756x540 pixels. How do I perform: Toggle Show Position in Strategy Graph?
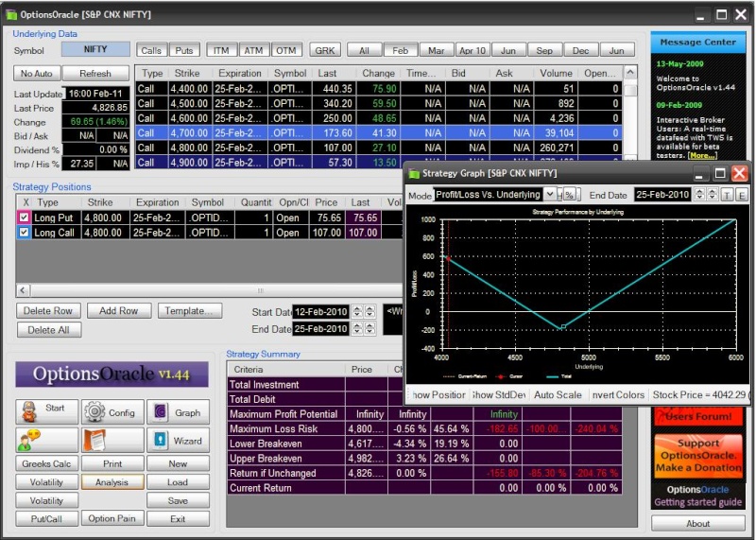[438, 394]
